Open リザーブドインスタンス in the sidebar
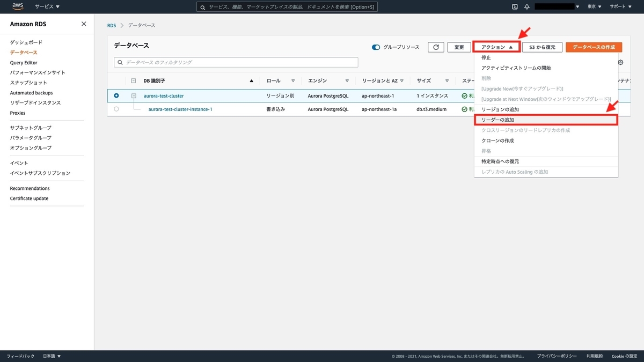The height and width of the screenshot is (362, 644). [x=35, y=102]
